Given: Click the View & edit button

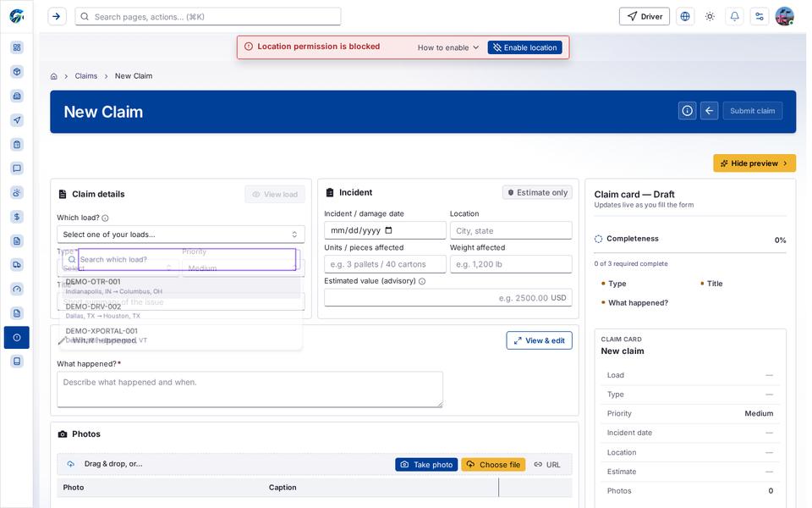Looking at the screenshot, I should tap(539, 340).
